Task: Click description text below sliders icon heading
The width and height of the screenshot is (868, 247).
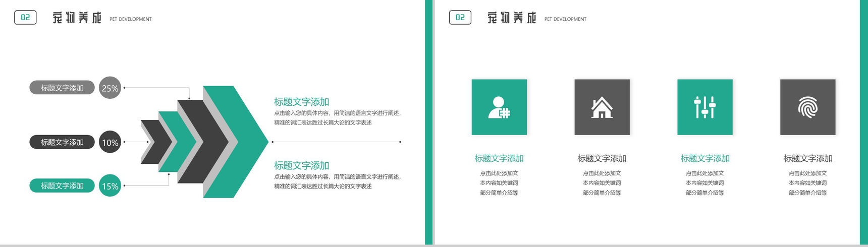Action: (705, 183)
